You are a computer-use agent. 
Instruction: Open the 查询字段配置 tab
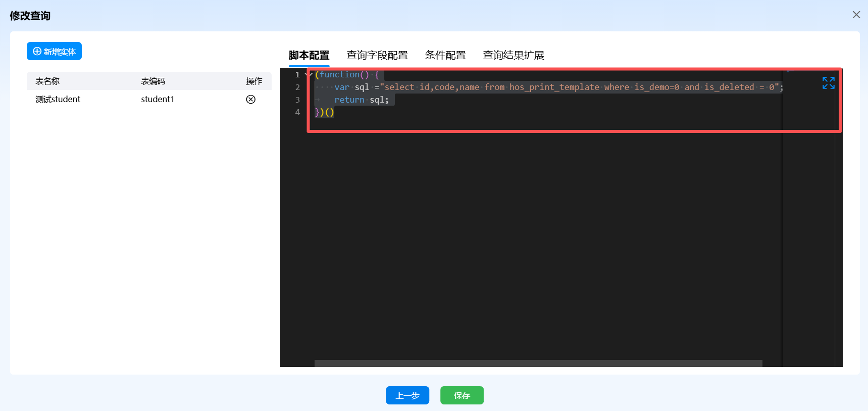click(377, 55)
